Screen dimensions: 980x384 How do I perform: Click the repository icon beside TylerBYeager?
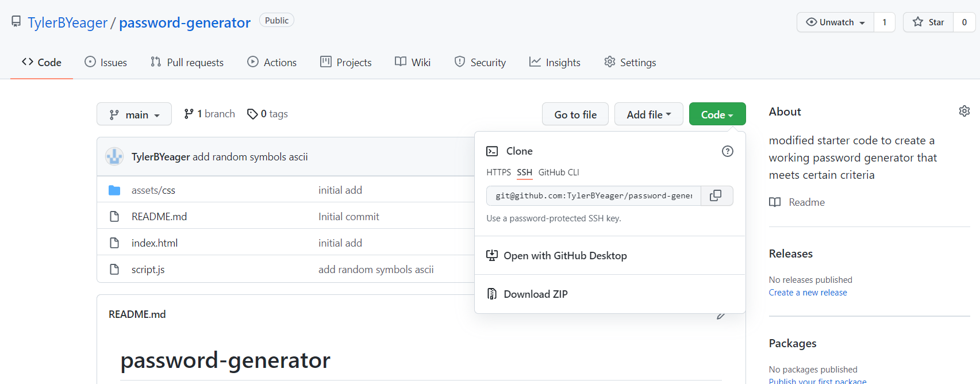click(x=16, y=22)
